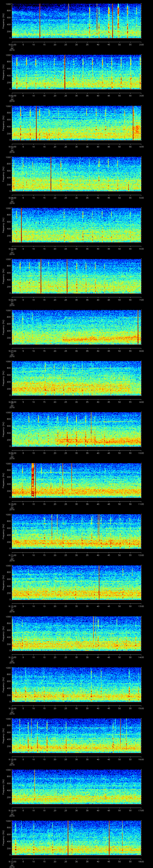Click the '8:00' end-of-axis time label

[x=141, y=351]
